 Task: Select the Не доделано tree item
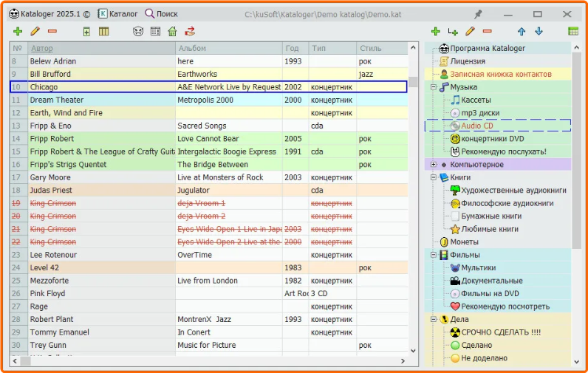(484, 358)
